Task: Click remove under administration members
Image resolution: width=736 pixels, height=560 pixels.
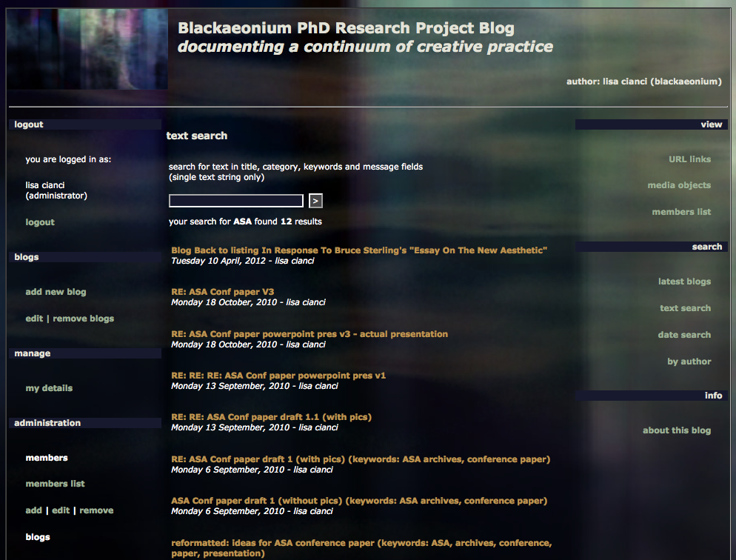Action: pyautogui.click(x=96, y=510)
